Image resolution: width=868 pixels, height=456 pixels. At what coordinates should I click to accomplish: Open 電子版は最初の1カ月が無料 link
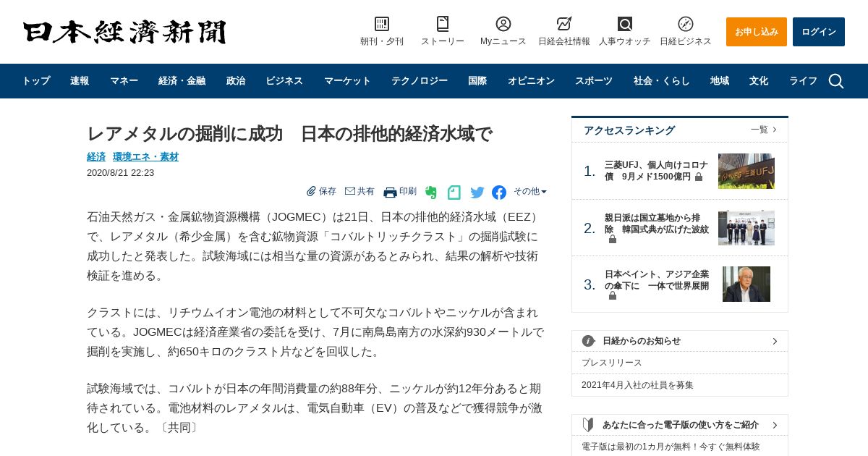[x=671, y=447]
